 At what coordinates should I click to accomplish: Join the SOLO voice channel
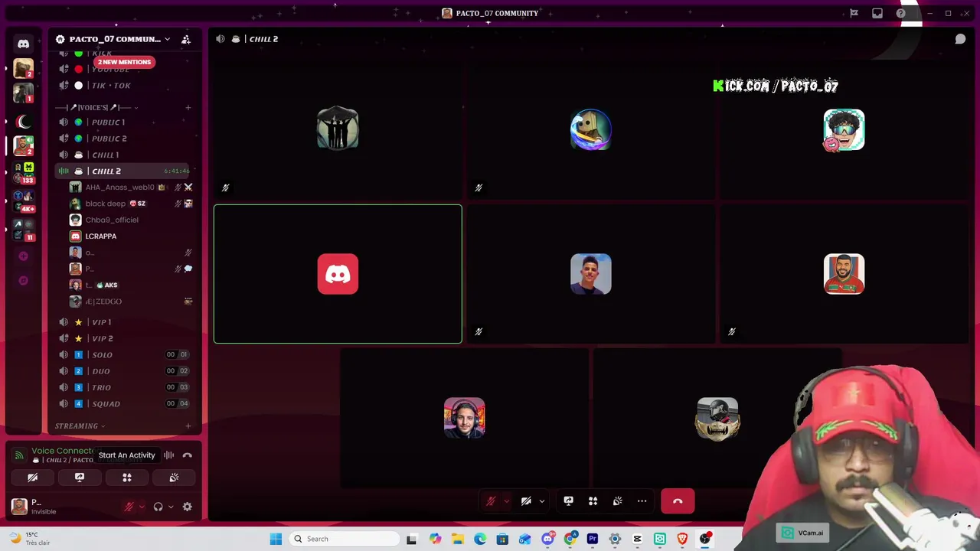pos(124,355)
